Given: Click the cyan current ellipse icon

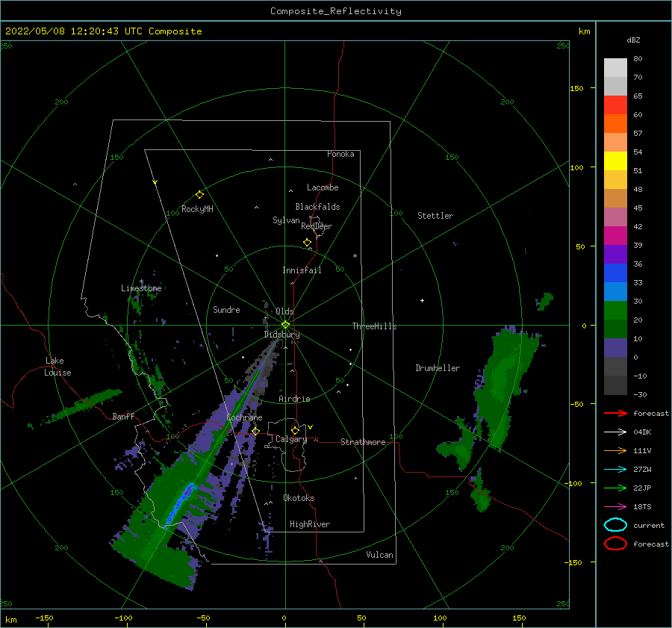Looking at the screenshot, I should coord(615,525).
